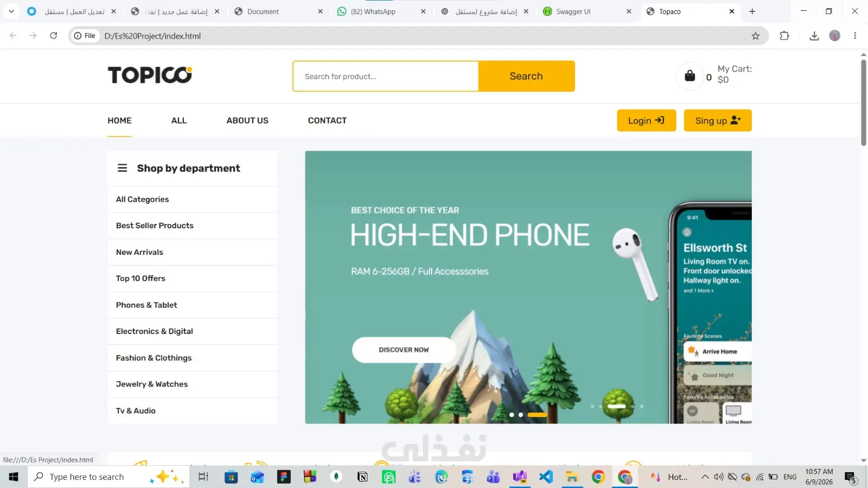Viewport: 868px width, 488px height.
Task: Open Task View on the taskbar
Action: coord(203,477)
